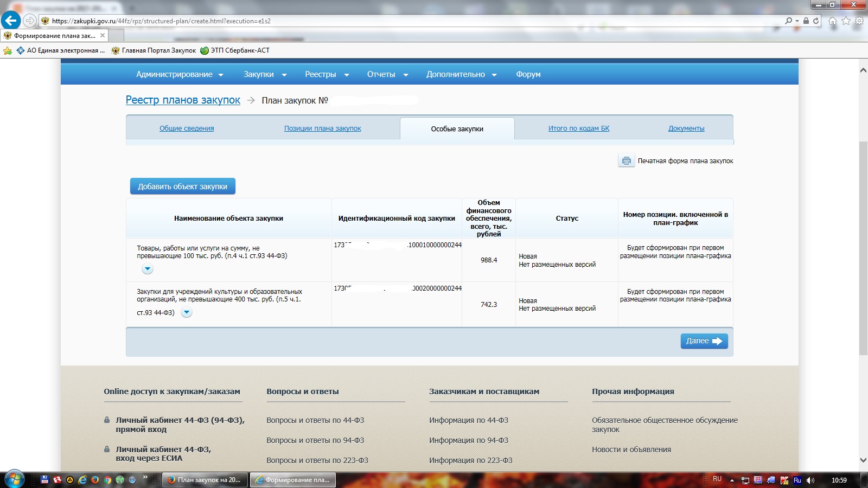
Task: Open the Форум menu item
Action: coord(528,74)
